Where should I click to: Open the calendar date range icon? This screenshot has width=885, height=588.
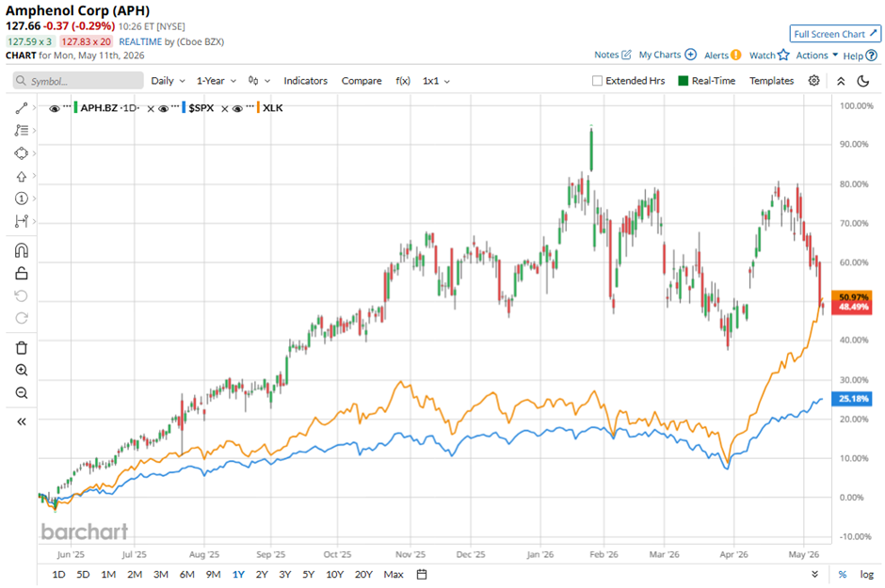pos(422,575)
